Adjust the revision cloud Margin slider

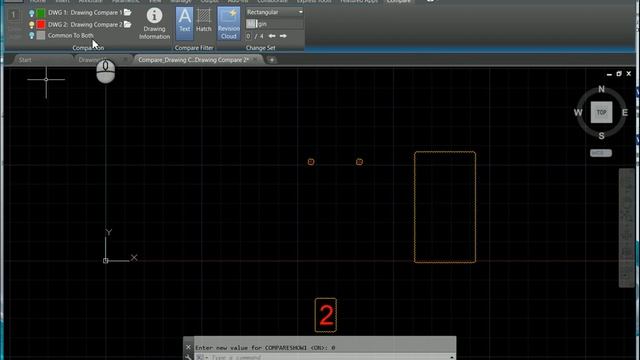tap(275, 24)
